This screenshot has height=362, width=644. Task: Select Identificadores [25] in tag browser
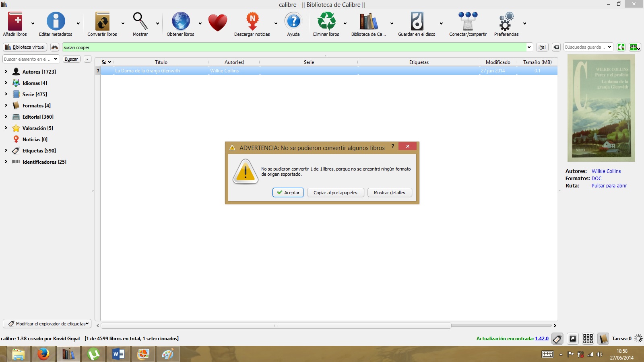44,162
